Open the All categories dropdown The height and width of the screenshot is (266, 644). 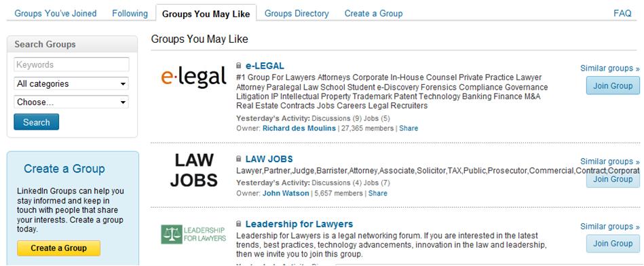[71, 83]
